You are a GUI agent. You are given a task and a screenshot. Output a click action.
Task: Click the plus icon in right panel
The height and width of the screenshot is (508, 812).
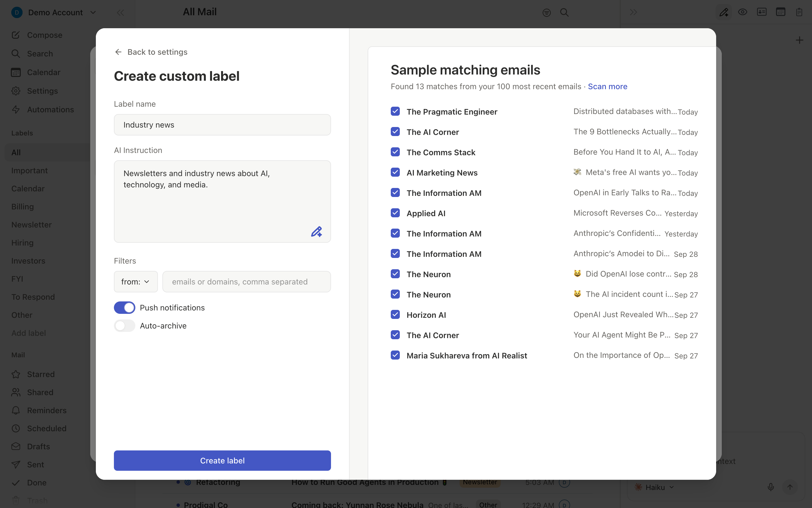(800, 40)
